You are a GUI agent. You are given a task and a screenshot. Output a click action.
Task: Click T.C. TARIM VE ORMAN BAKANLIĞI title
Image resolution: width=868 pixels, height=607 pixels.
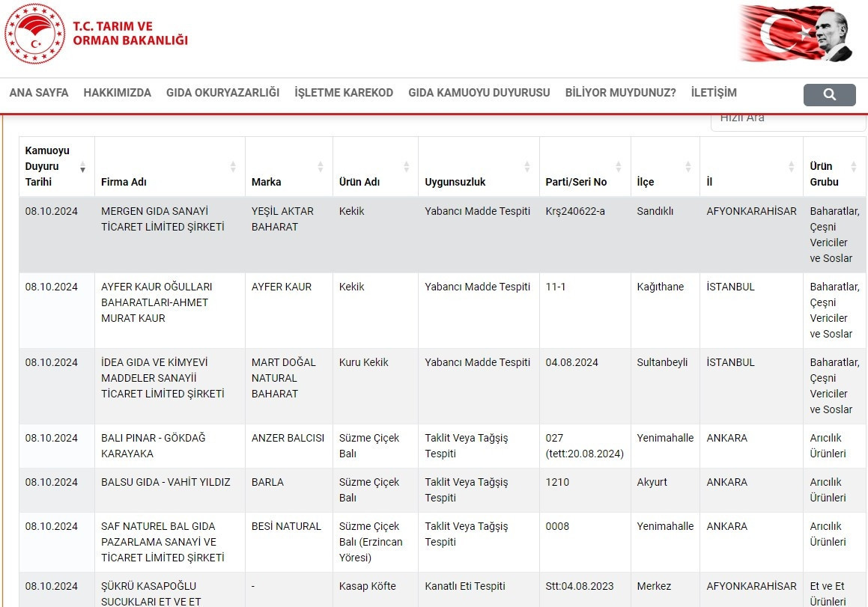[x=130, y=33]
